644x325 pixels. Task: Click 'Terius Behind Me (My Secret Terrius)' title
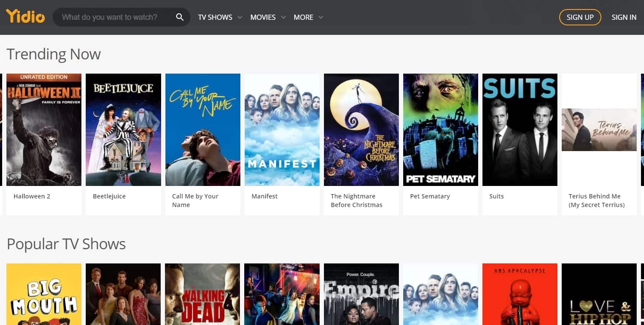[x=597, y=201]
